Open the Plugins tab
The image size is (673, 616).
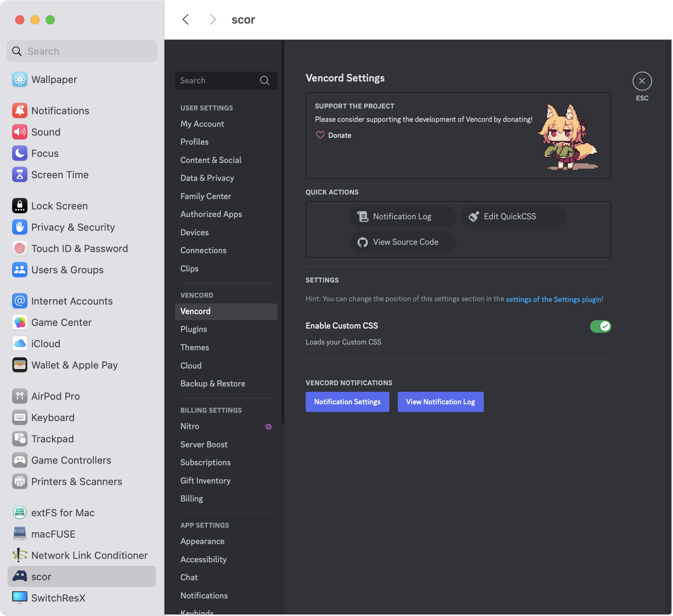226,329
